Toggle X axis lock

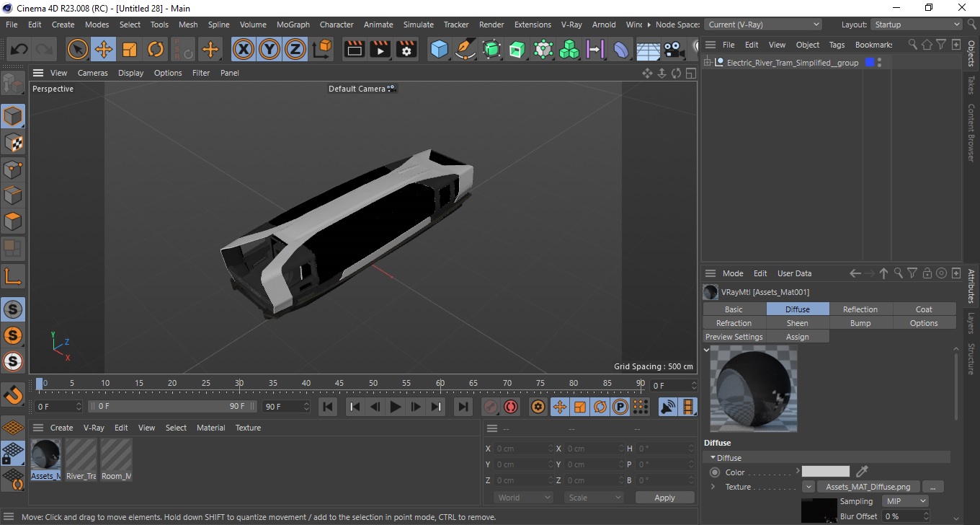pyautogui.click(x=244, y=50)
